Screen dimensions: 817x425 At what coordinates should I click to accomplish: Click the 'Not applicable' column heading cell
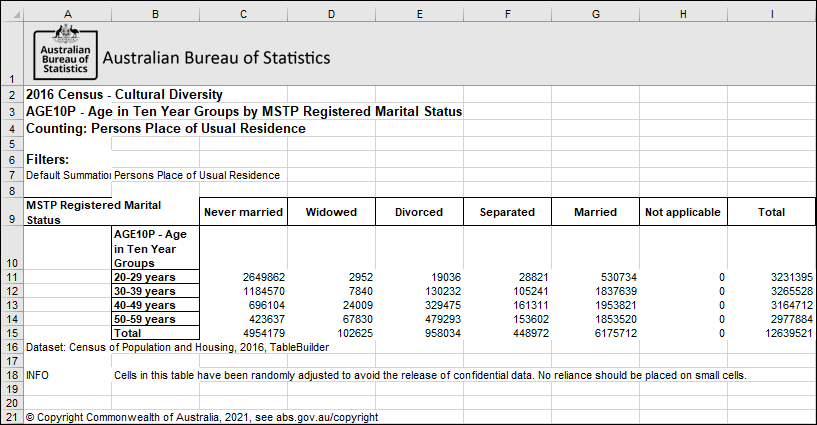[684, 212]
